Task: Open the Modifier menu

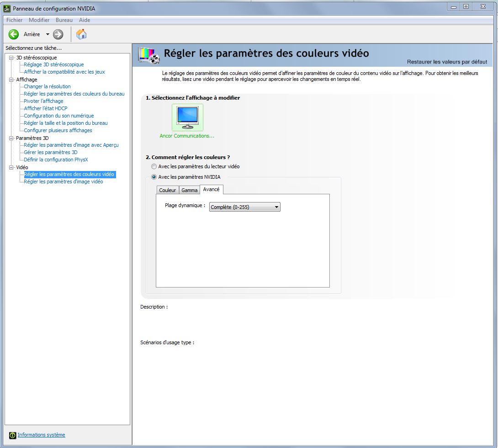Action: click(39, 20)
